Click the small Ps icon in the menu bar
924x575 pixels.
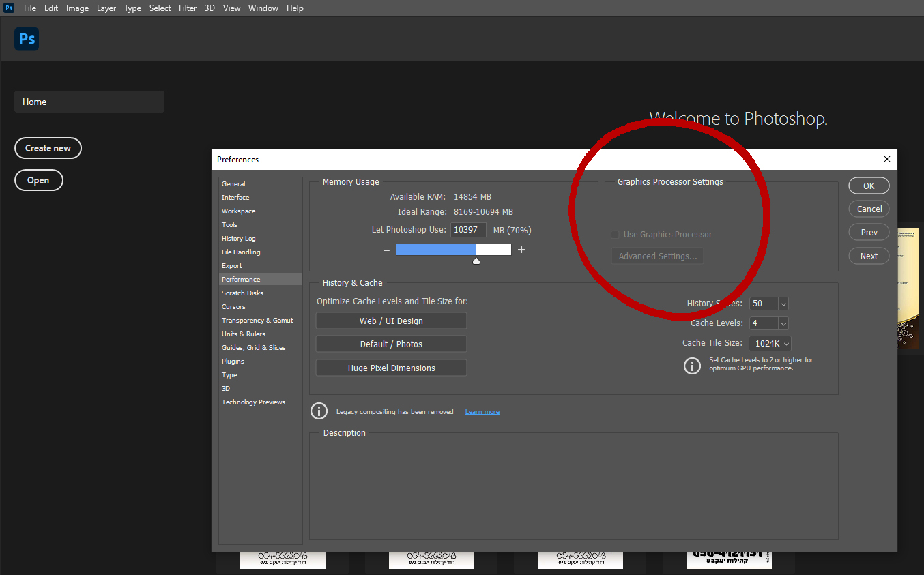click(10, 8)
